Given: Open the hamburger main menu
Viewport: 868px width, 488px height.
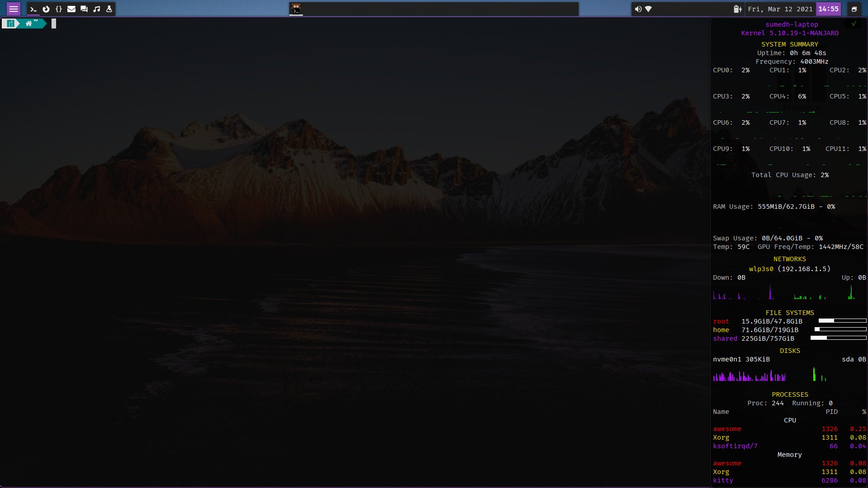Looking at the screenshot, I should (14, 9).
